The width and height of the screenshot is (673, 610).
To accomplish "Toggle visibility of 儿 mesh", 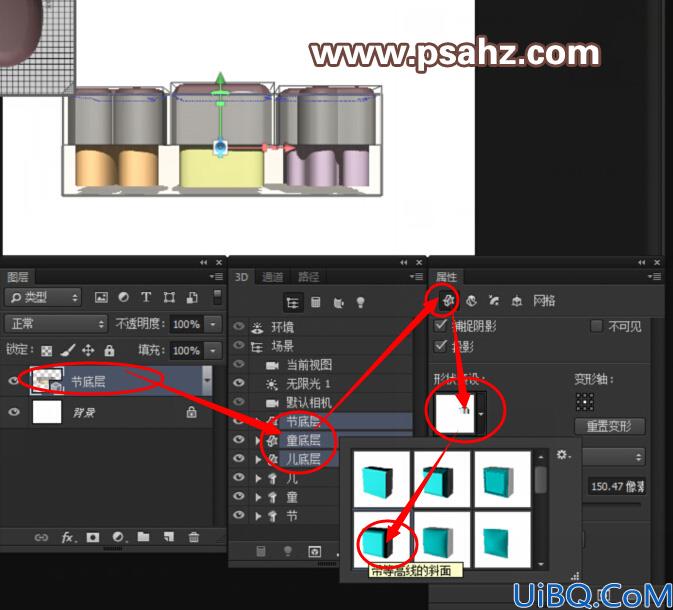I will [239, 477].
